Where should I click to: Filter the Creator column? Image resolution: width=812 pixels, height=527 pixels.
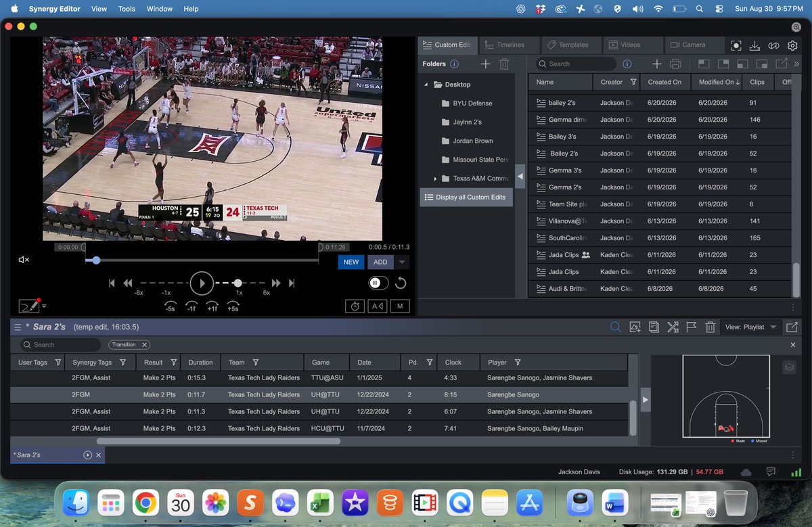coord(633,82)
